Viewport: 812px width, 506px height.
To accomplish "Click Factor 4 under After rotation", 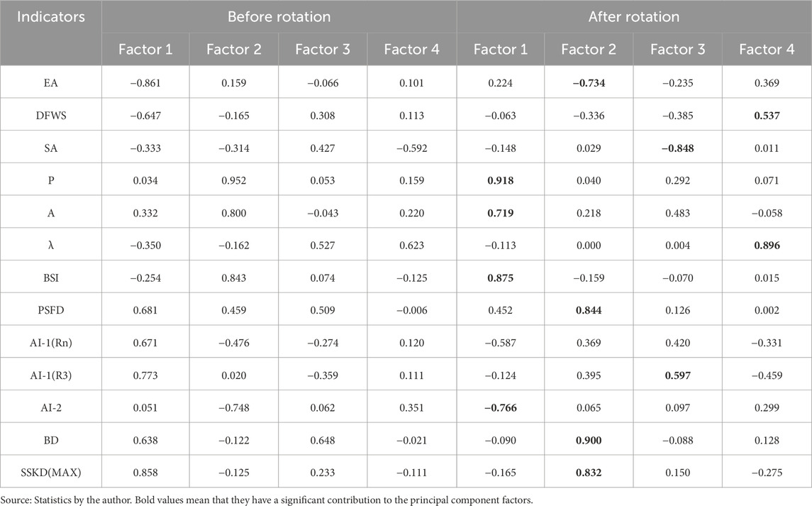I will click(767, 49).
